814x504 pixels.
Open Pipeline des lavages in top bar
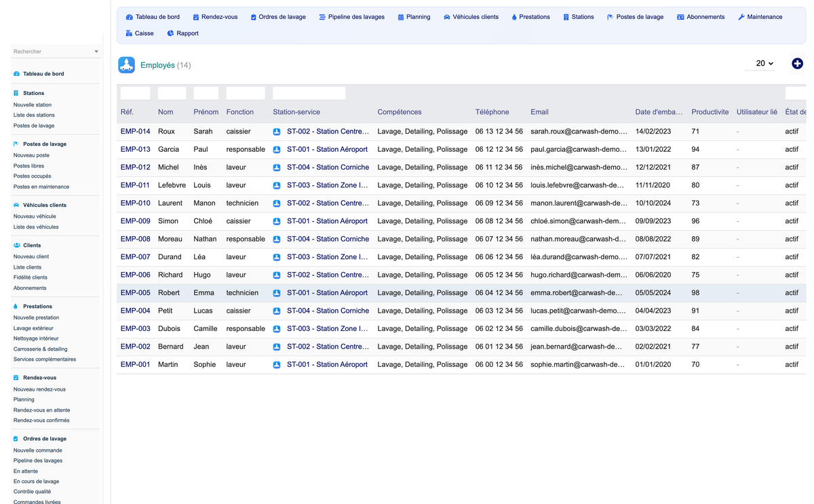click(x=351, y=17)
